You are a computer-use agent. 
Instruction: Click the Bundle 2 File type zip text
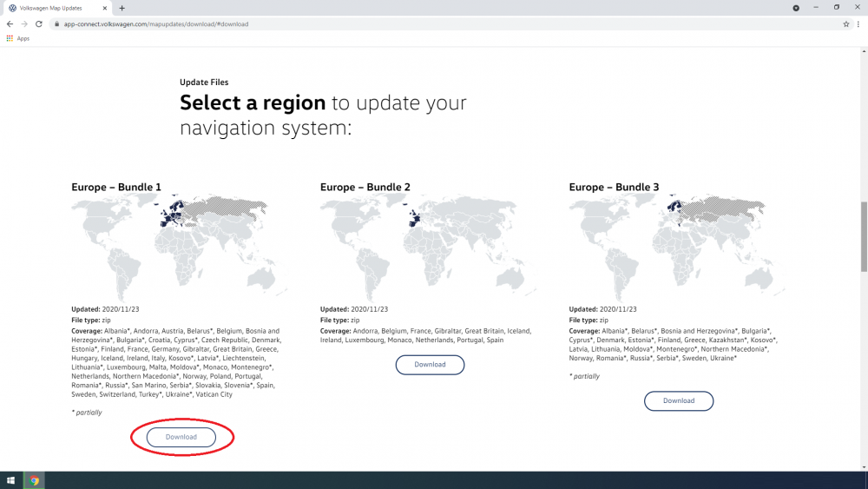340,320
